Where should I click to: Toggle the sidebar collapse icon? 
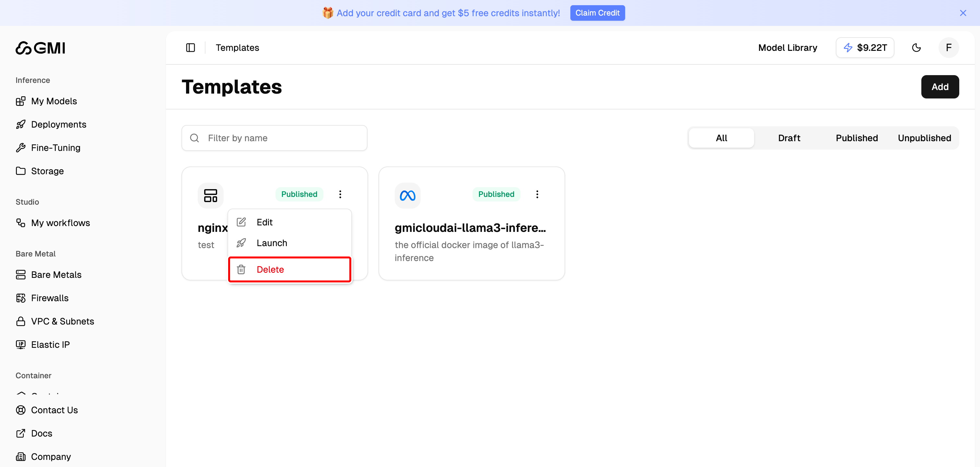click(190, 48)
